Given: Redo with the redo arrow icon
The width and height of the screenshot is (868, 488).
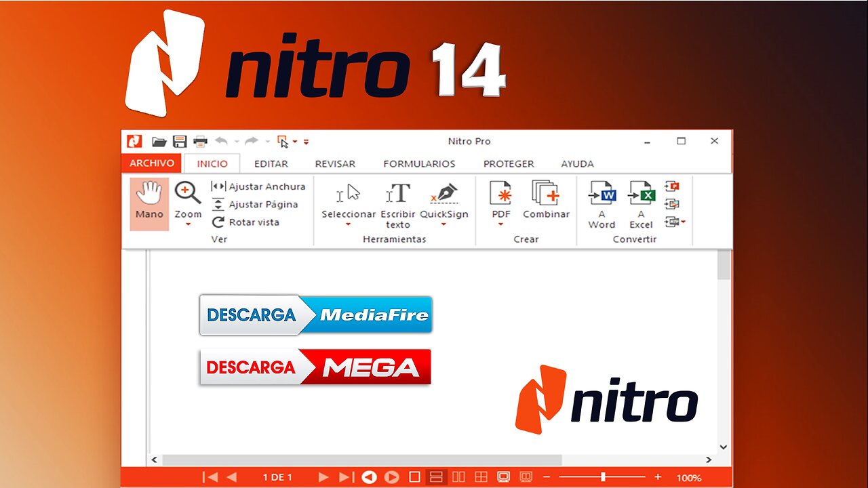Looking at the screenshot, I should 252,141.
